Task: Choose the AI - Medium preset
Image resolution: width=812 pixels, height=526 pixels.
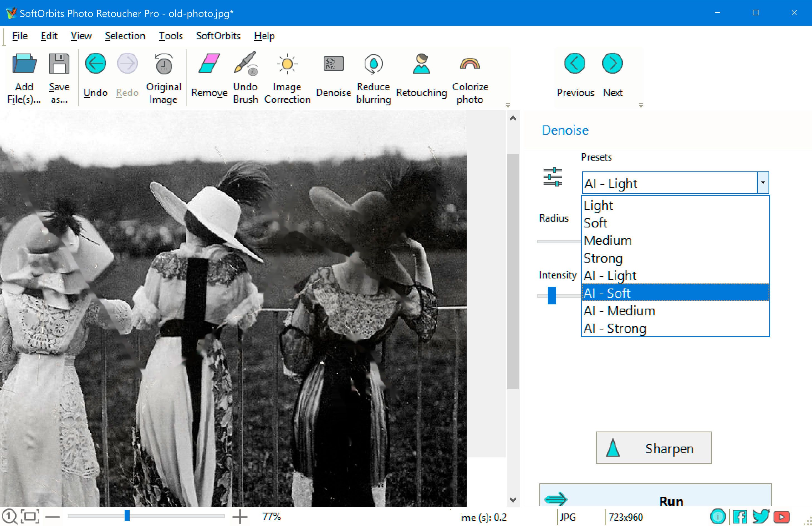Action: pyautogui.click(x=675, y=311)
